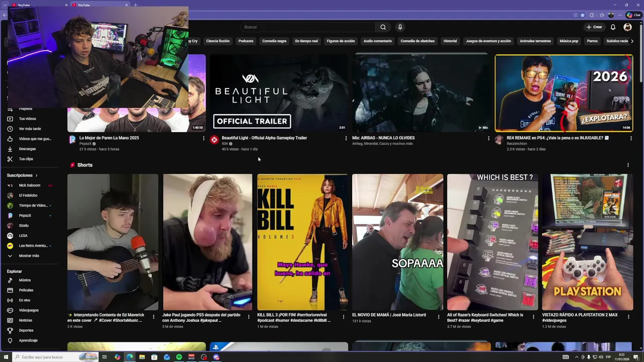Open options for the Razer keyboard switches short
Image resolution: width=644 pixels, height=362 pixels.
click(533, 317)
